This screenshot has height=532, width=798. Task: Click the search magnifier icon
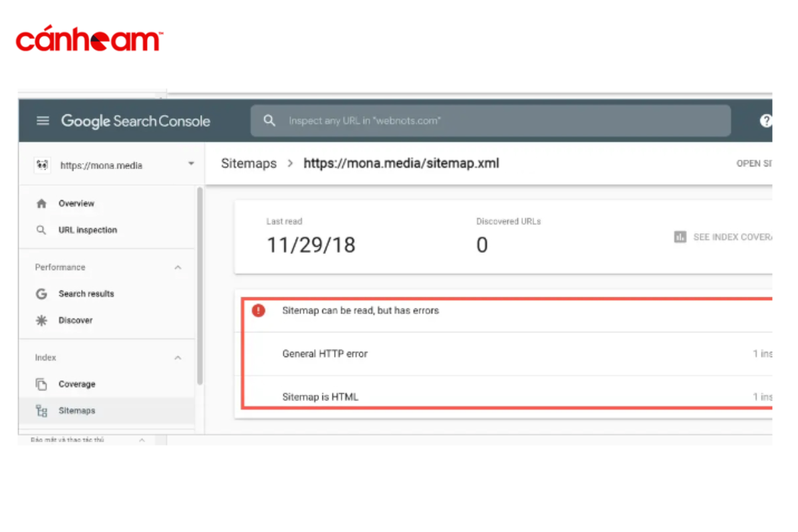pyautogui.click(x=269, y=121)
